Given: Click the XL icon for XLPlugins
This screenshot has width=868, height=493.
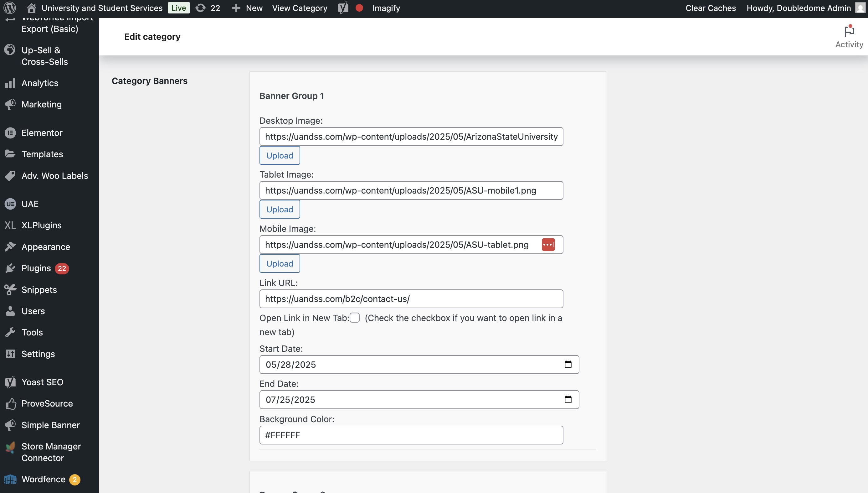Looking at the screenshot, I should (x=10, y=225).
